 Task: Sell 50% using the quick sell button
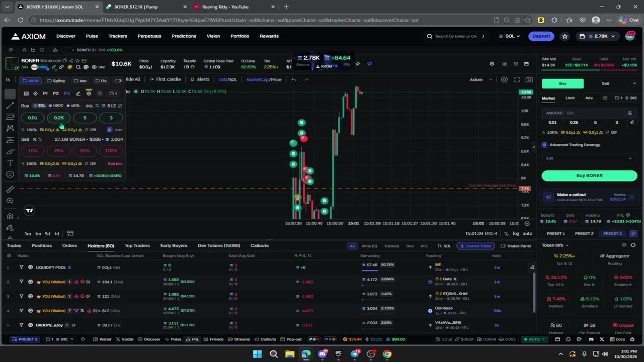point(85,150)
